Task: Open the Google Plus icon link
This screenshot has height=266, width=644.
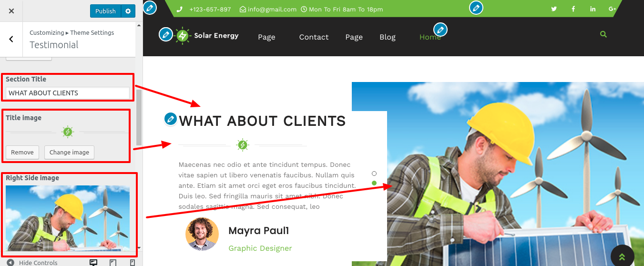Action: [x=613, y=9]
